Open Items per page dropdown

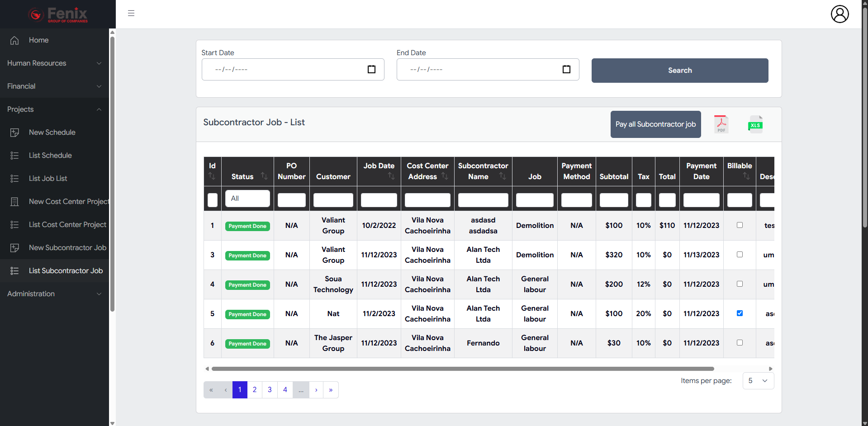coord(758,381)
